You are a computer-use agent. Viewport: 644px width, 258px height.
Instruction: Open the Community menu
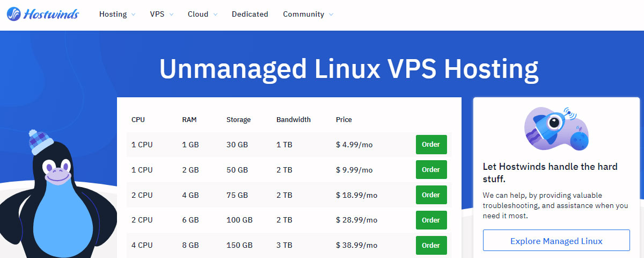click(304, 14)
